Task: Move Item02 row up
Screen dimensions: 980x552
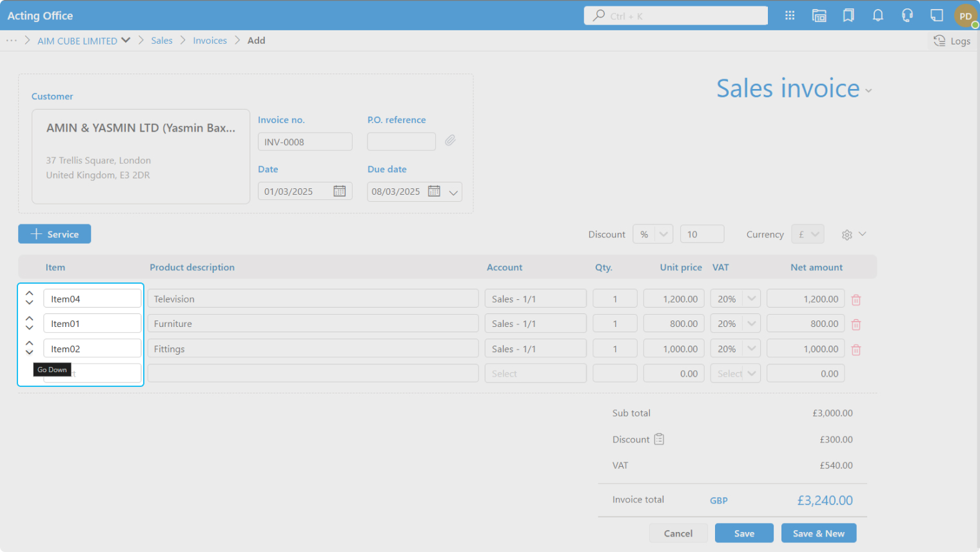Action: 30,344
